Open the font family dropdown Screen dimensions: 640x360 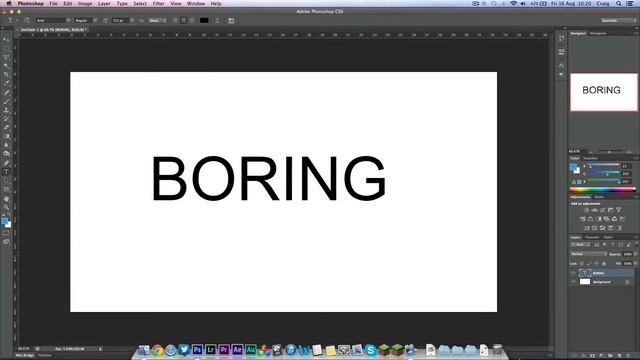point(68,20)
